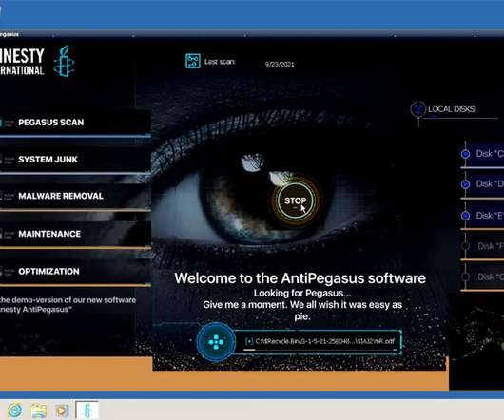Click the "LOCAL DISKS:" label
Screen dimensions: 504x420
452,109
